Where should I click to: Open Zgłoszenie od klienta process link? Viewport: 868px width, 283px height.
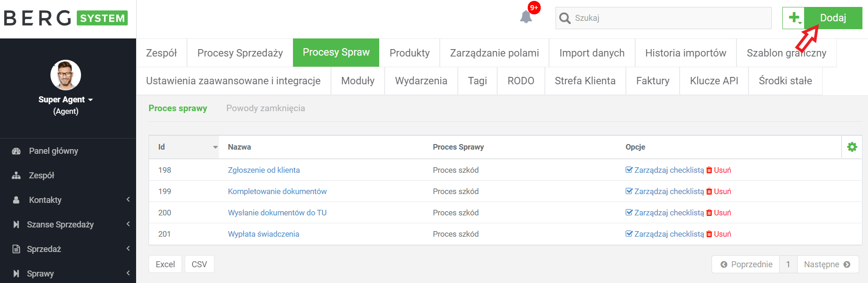pos(264,170)
